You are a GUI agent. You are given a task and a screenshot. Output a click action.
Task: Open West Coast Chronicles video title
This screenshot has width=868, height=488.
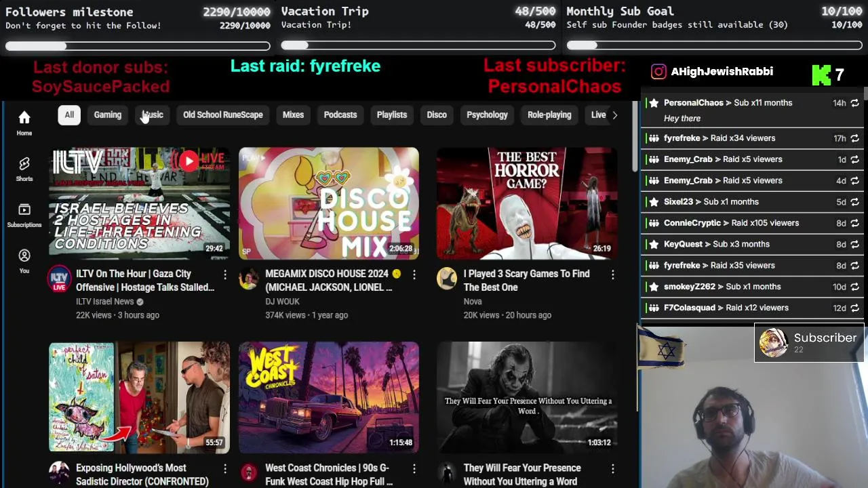tap(329, 475)
